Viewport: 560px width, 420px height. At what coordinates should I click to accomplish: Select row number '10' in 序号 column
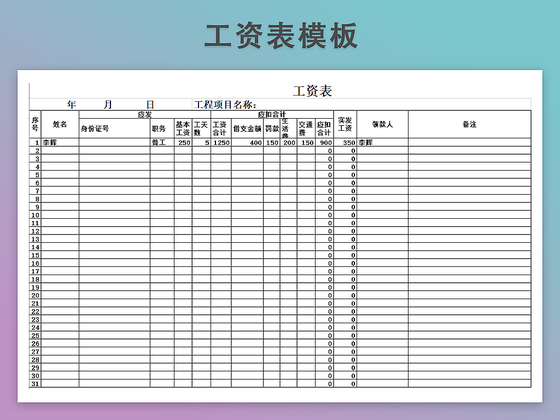coord(35,215)
